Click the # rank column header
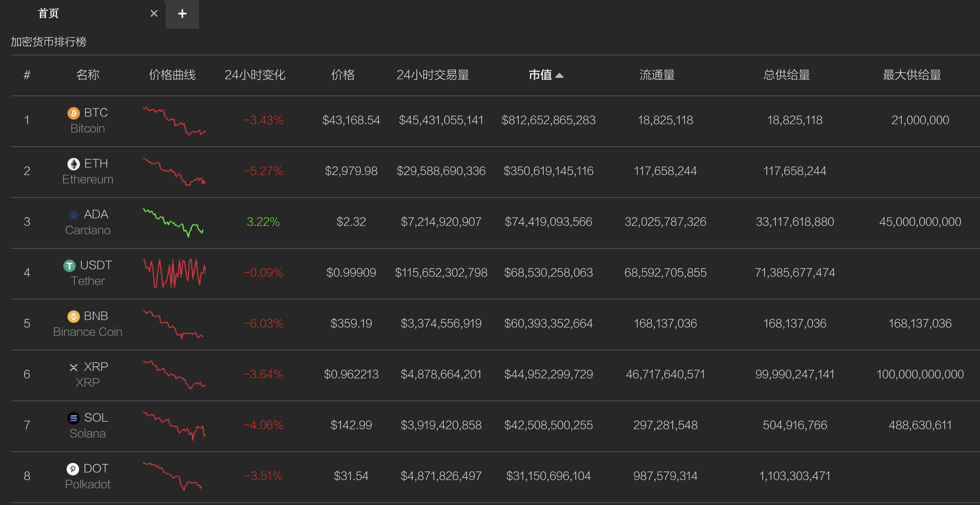Screen dimensions: 980x505 pyautogui.click(x=27, y=75)
